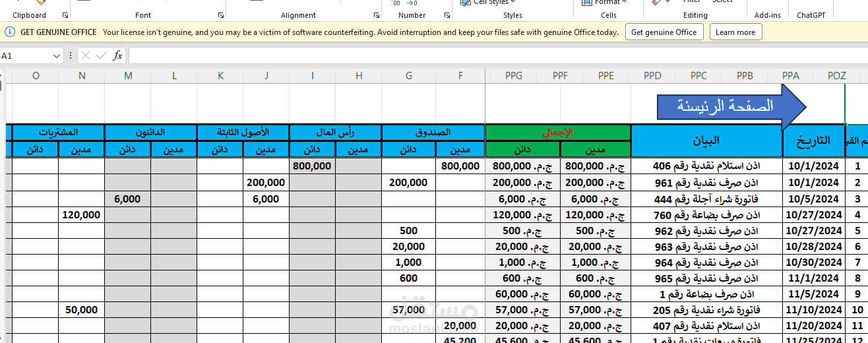
Task: Select column I header
Action: pyautogui.click(x=313, y=76)
